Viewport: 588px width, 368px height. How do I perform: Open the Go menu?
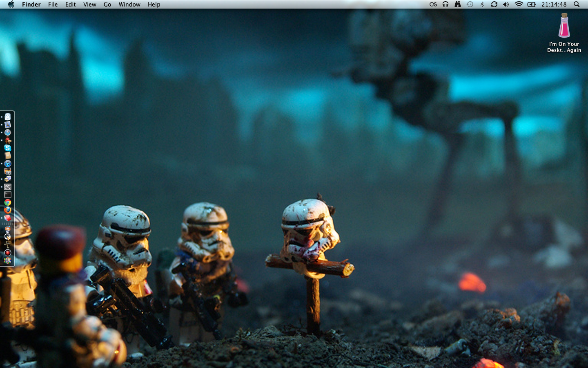click(107, 4)
